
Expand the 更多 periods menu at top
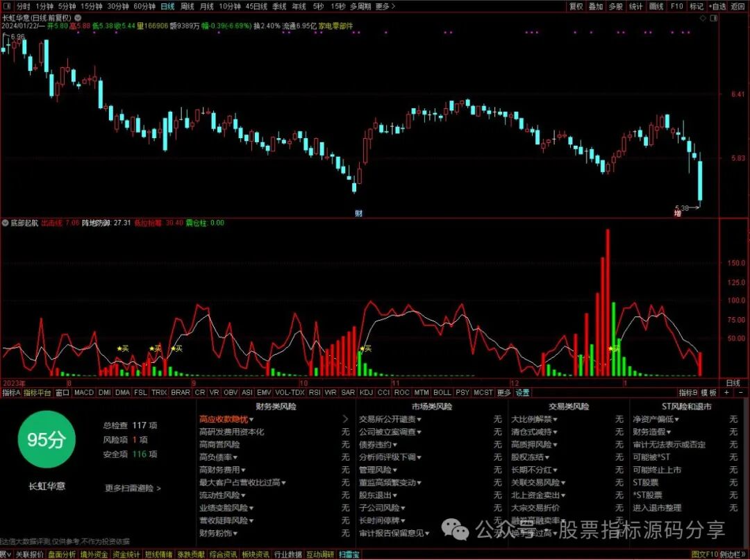pyautogui.click(x=385, y=6)
